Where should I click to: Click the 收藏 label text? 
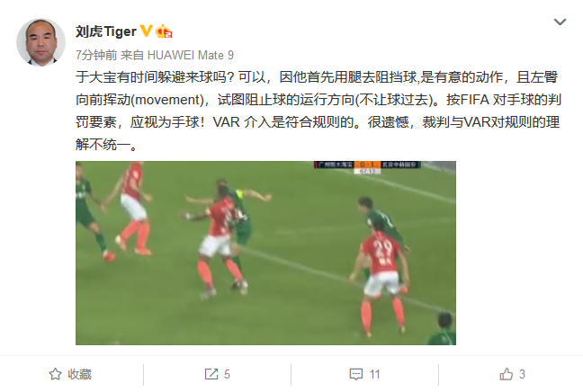click(x=79, y=374)
